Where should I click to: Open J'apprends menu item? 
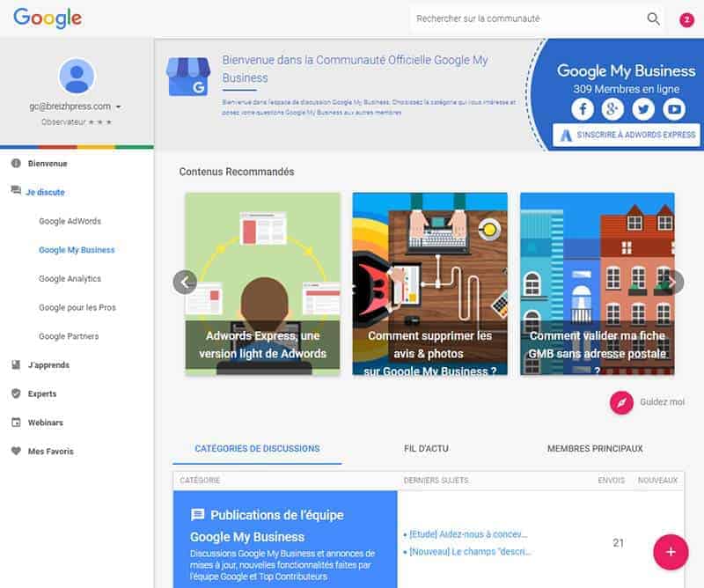tap(48, 364)
